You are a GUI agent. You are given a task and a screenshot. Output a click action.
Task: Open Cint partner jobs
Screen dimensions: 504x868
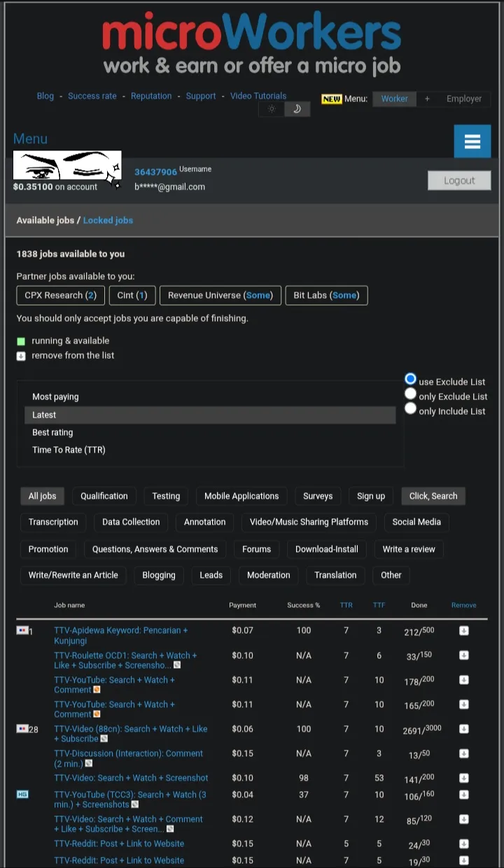click(x=132, y=295)
